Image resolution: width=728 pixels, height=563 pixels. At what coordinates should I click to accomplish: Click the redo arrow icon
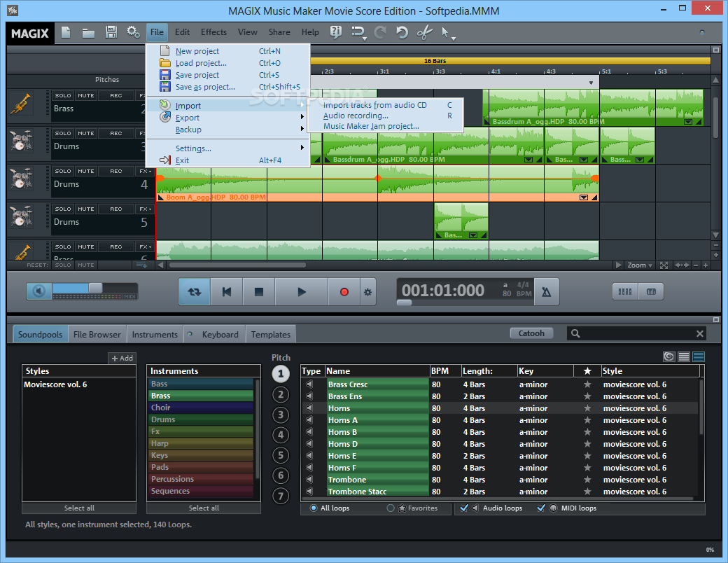380,32
